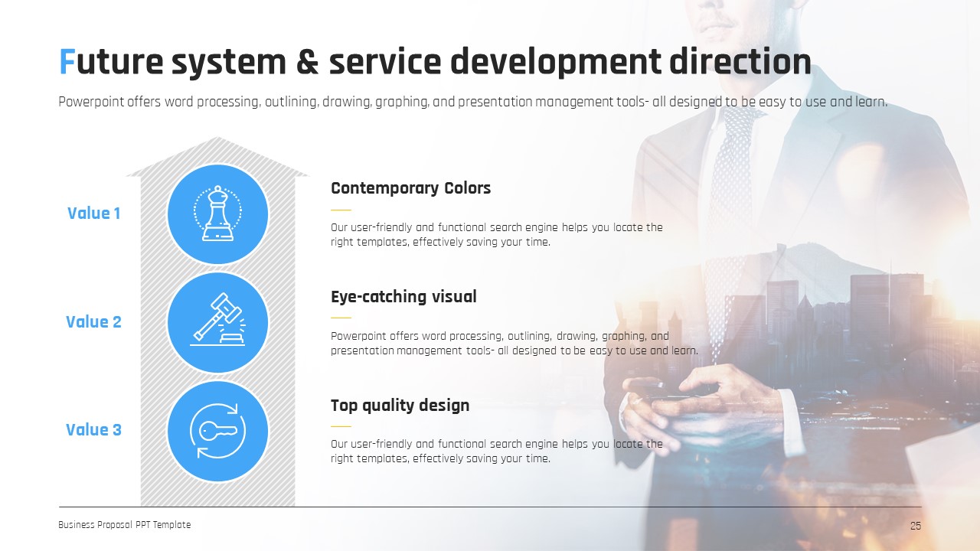
Task: Click the slide title "Future system & service development direction"
Action: (x=435, y=62)
